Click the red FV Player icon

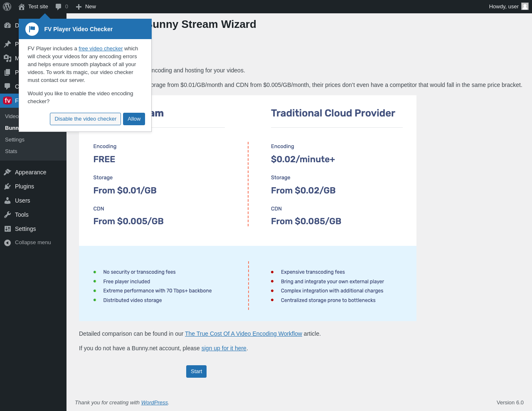7,101
